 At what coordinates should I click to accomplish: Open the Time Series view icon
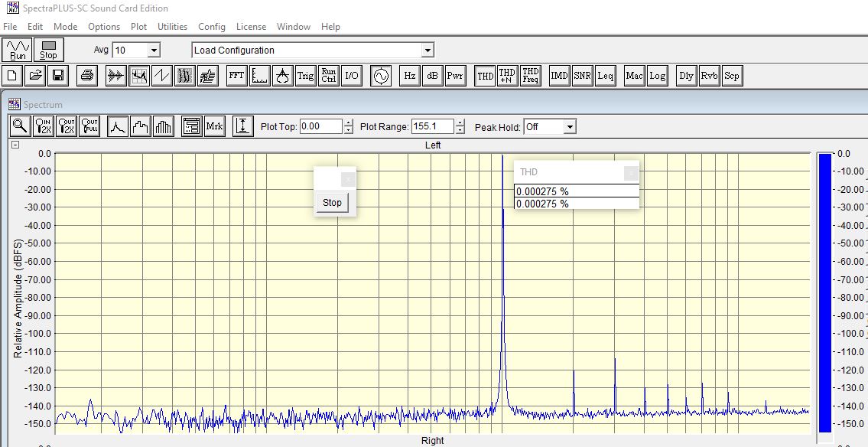pos(116,75)
